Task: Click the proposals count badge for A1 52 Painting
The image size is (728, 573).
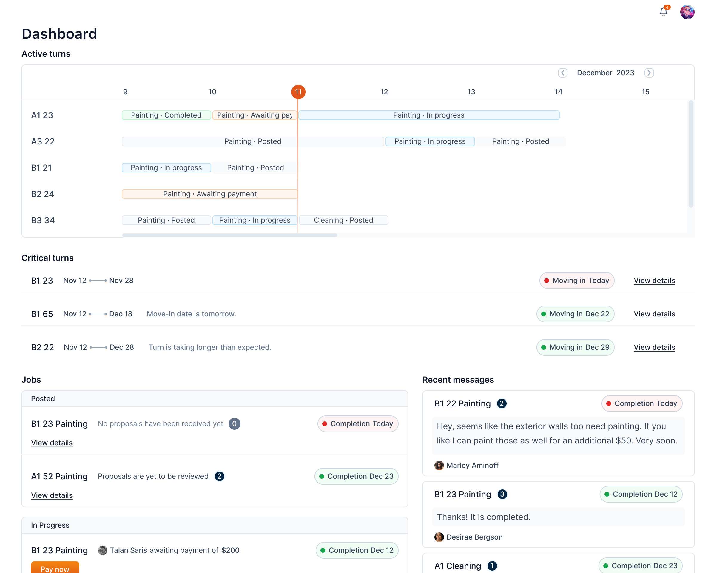Action: tap(219, 476)
